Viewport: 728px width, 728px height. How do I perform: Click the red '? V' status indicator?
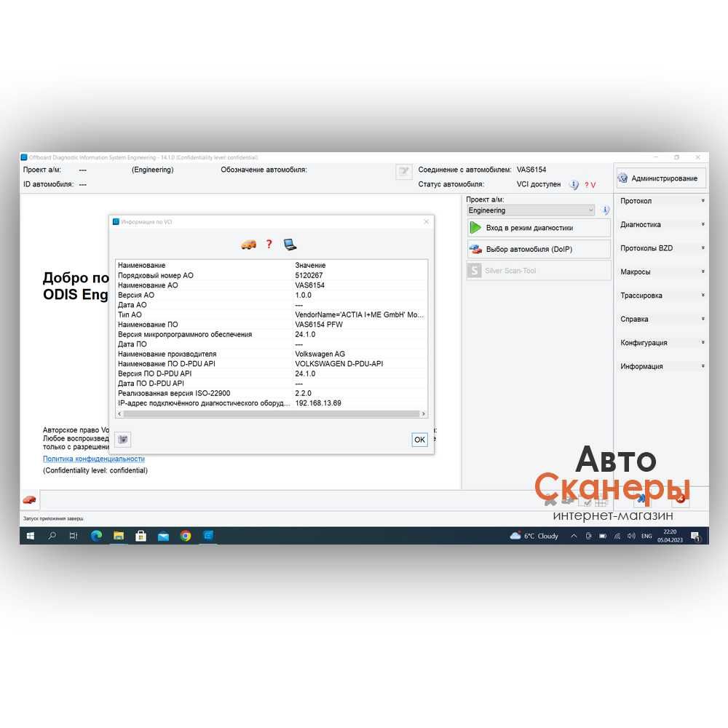coord(590,185)
